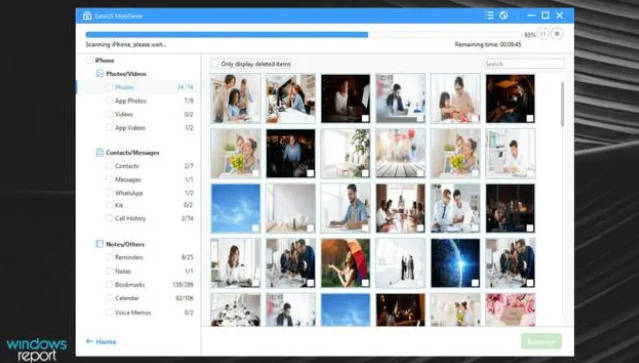Screen dimensions: 639x363
Task: Check the Kik checkbox
Action: (109, 205)
